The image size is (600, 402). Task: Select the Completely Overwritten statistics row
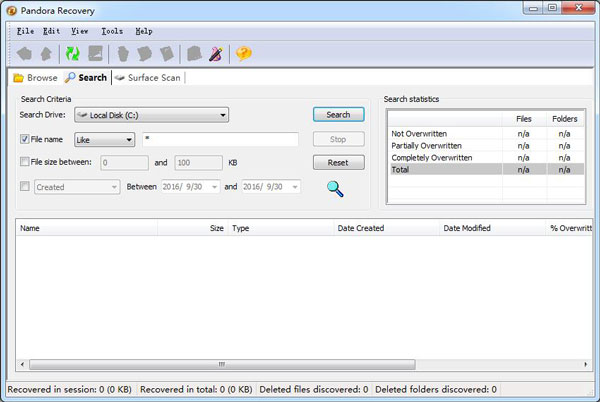coord(486,158)
